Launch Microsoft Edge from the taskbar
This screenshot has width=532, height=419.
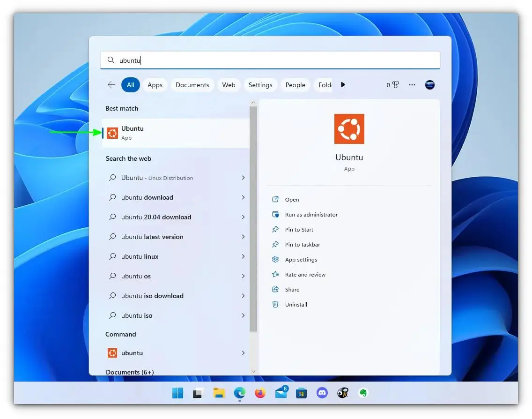[x=239, y=393]
